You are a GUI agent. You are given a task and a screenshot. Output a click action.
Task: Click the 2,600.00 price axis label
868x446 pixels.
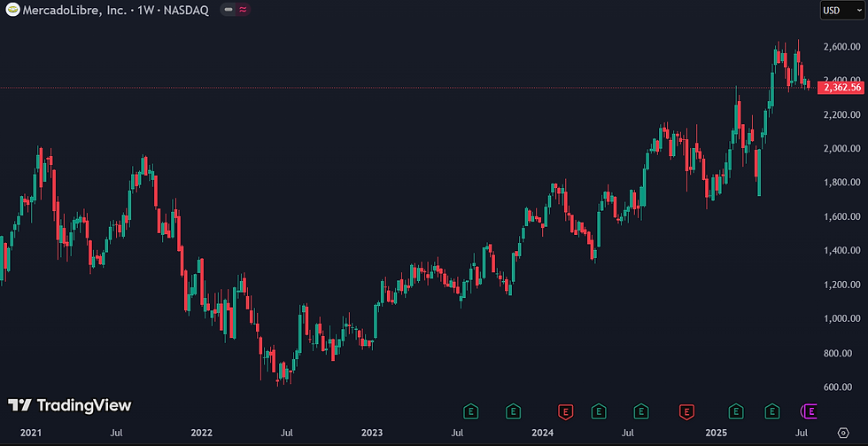tap(842, 47)
